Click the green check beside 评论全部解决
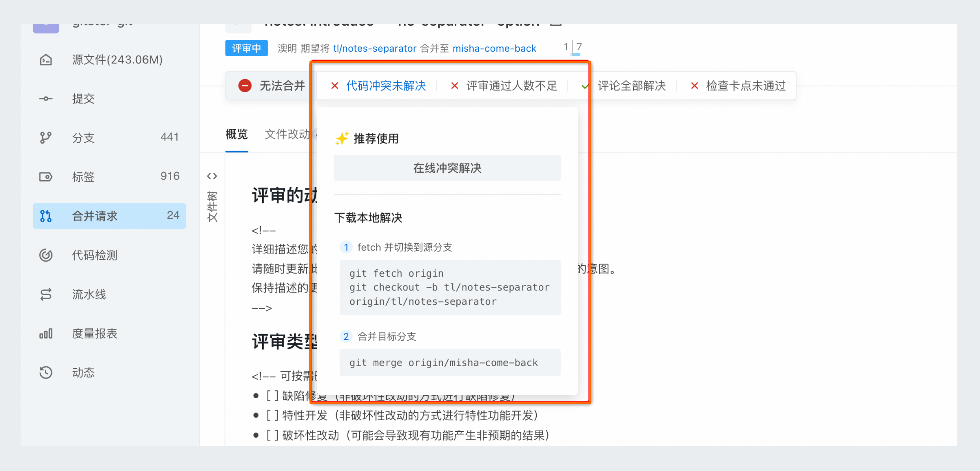 click(x=585, y=86)
